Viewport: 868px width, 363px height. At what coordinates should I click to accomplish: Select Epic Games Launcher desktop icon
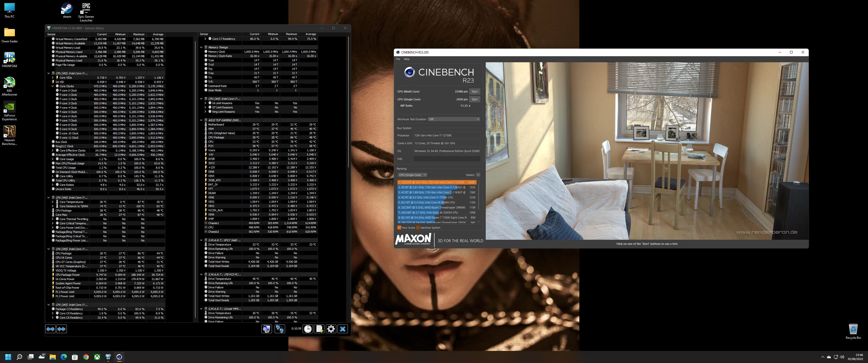point(86,12)
